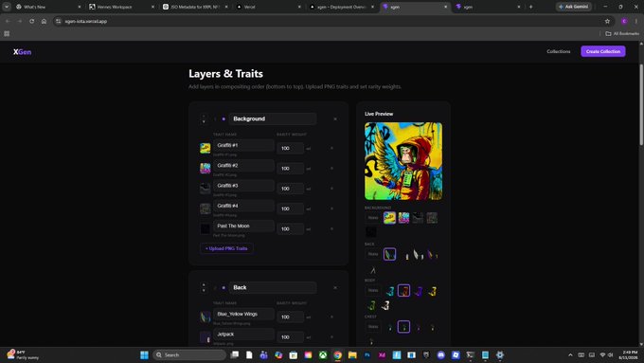The height and width of the screenshot is (363, 644).
Task: Choose the pink graffiti background preview swatch
Action: point(403,218)
